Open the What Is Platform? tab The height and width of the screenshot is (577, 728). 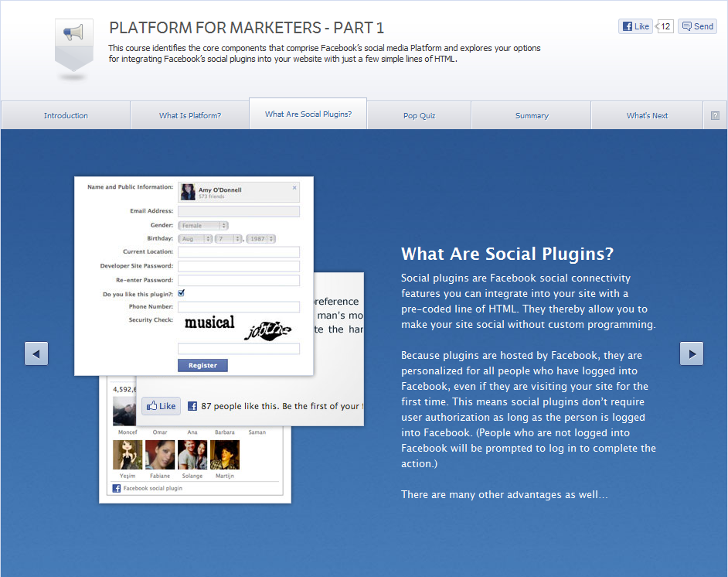coord(190,116)
